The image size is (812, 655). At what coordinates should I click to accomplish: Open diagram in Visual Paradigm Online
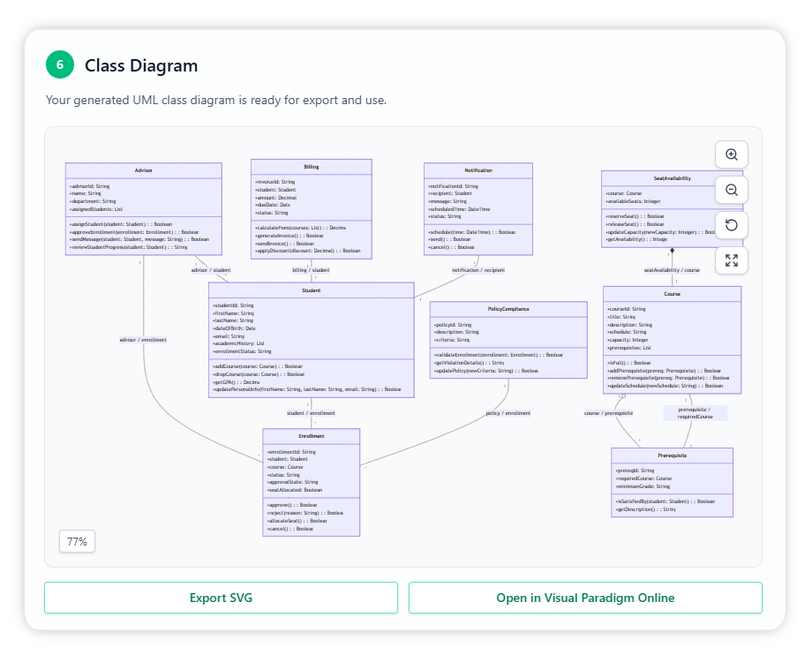584,598
